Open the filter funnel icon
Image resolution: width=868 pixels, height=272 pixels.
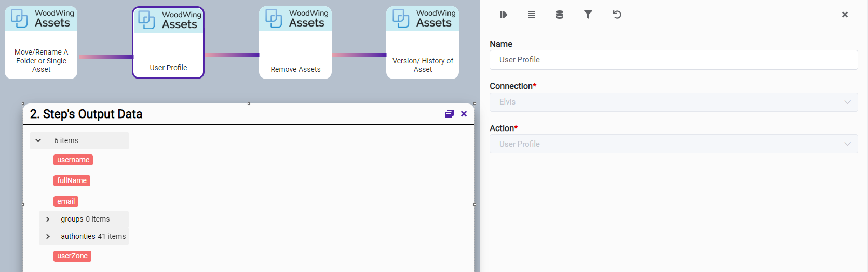(x=588, y=15)
